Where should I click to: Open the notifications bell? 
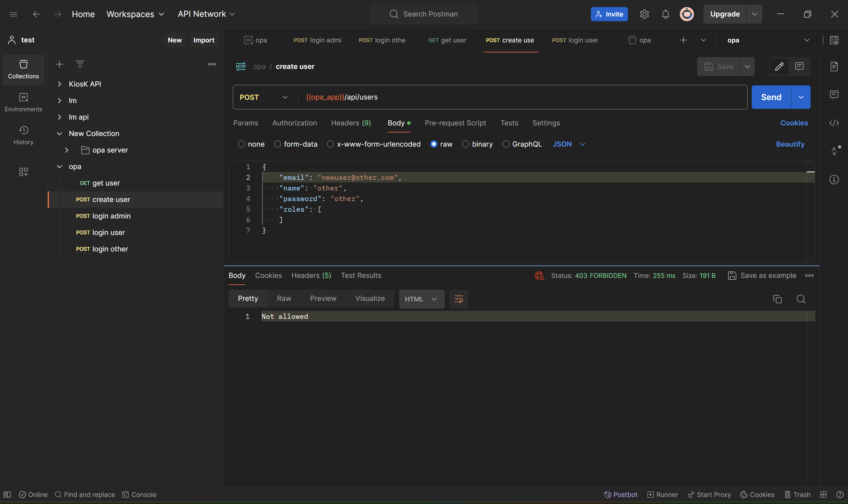point(665,14)
